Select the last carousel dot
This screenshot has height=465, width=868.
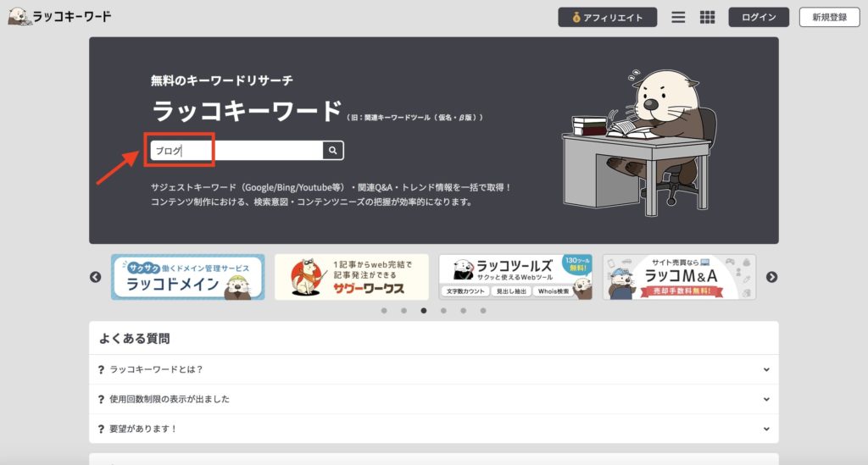point(483,311)
